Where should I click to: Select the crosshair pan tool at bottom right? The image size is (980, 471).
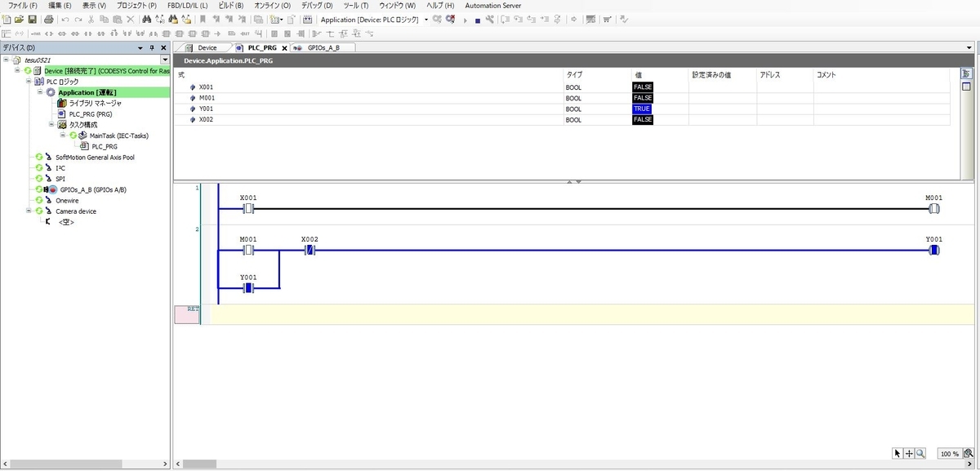(908, 454)
